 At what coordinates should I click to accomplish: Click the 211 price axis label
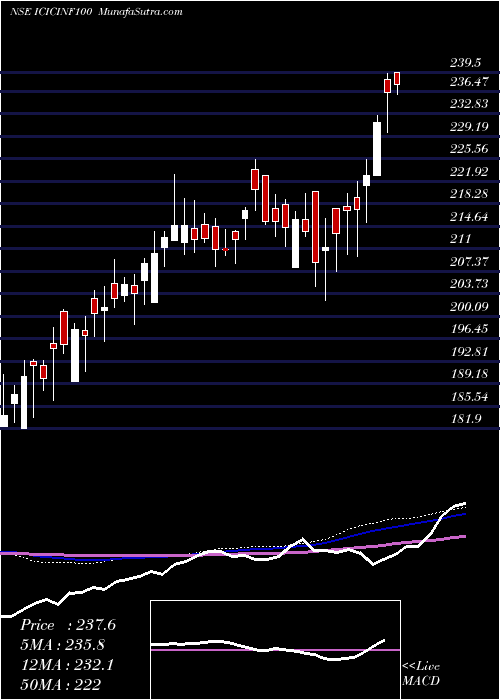[x=460, y=239]
